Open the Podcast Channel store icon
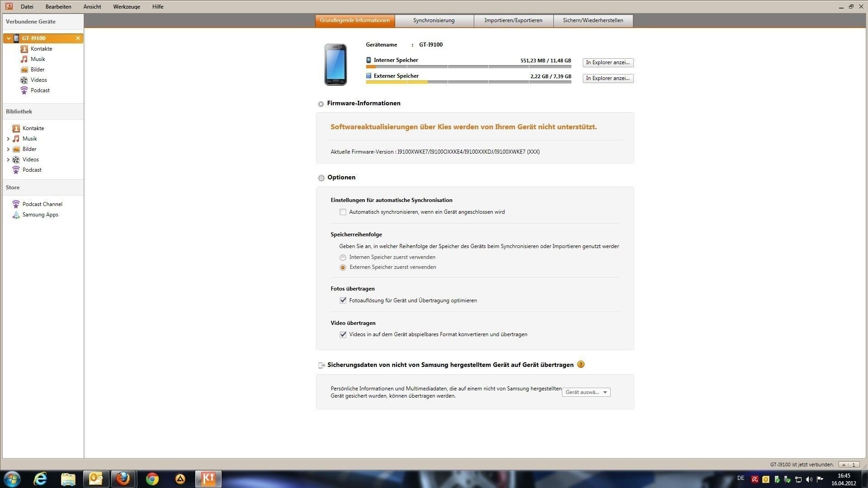The image size is (868, 488). point(16,204)
